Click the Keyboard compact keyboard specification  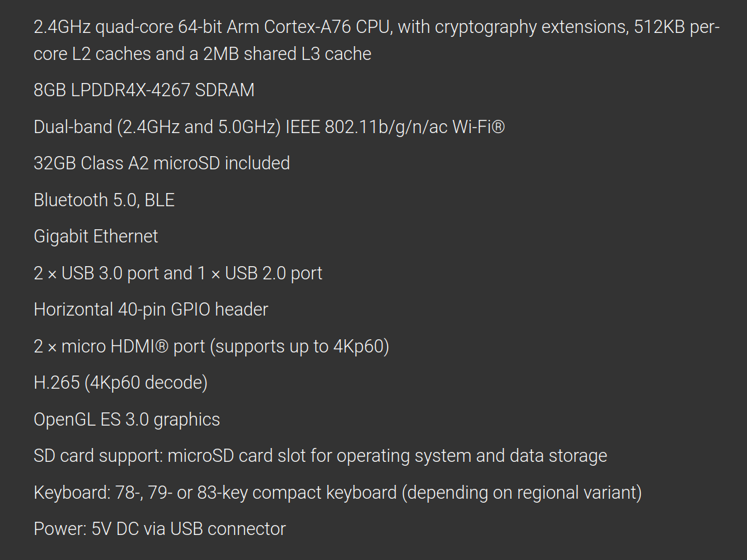pos(338,492)
